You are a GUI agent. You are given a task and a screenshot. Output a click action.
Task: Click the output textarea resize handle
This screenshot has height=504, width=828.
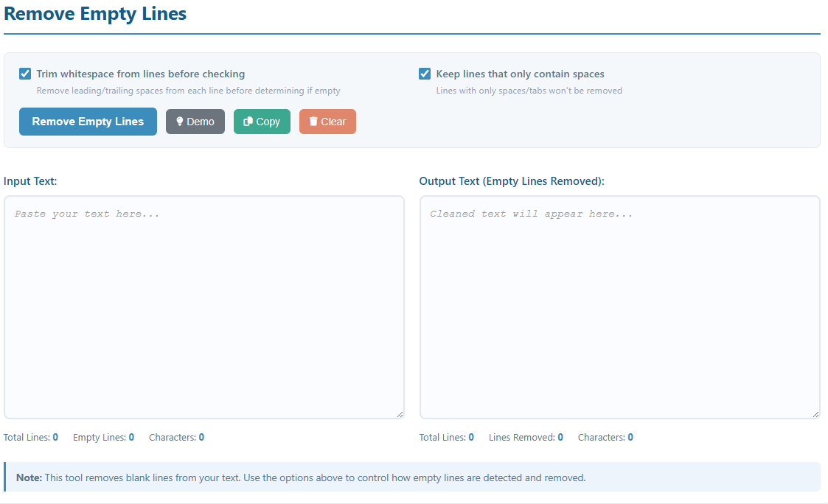pos(815,413)
